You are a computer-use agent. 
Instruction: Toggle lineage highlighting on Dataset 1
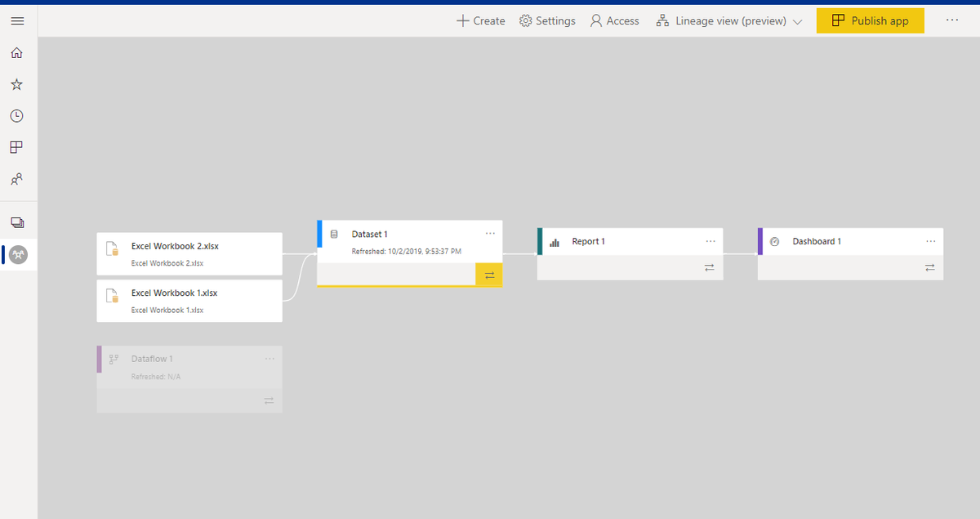coord(488,275)
